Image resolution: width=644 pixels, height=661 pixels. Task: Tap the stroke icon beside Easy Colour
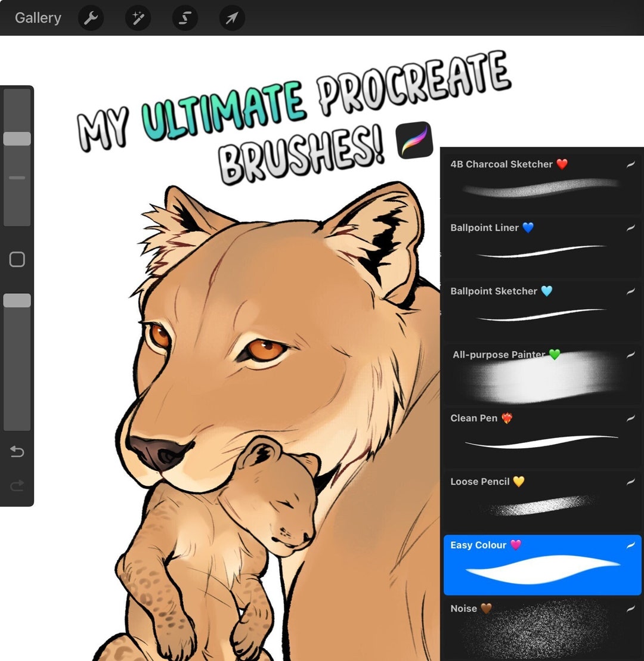(x=631, y=545)
